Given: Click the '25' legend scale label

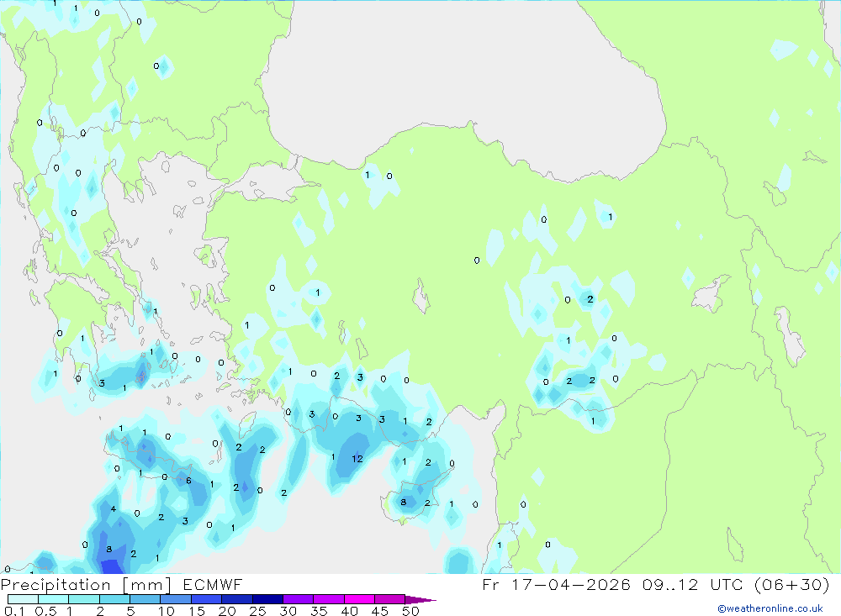Looking at the screenshot, I should click(258, 611).
